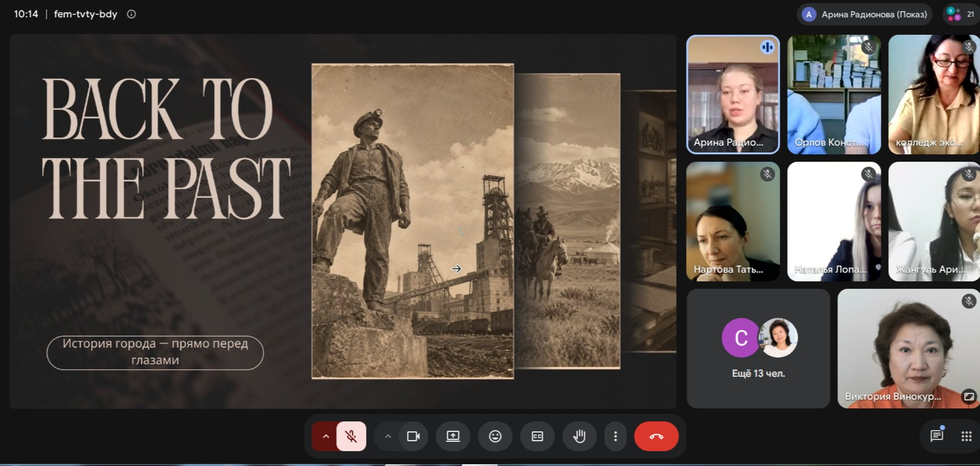
Task: Select колледж эко... participant video tile
Action: coord(934,94)
